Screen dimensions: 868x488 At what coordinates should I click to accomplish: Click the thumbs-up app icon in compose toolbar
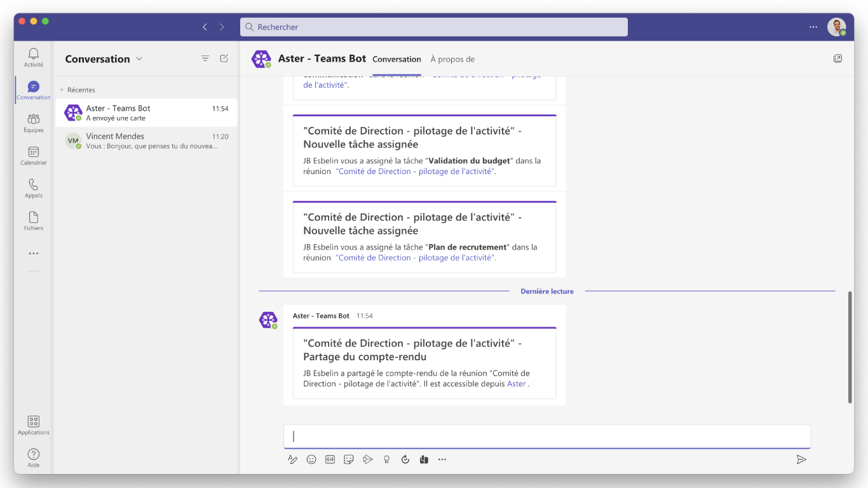(424, 459)
